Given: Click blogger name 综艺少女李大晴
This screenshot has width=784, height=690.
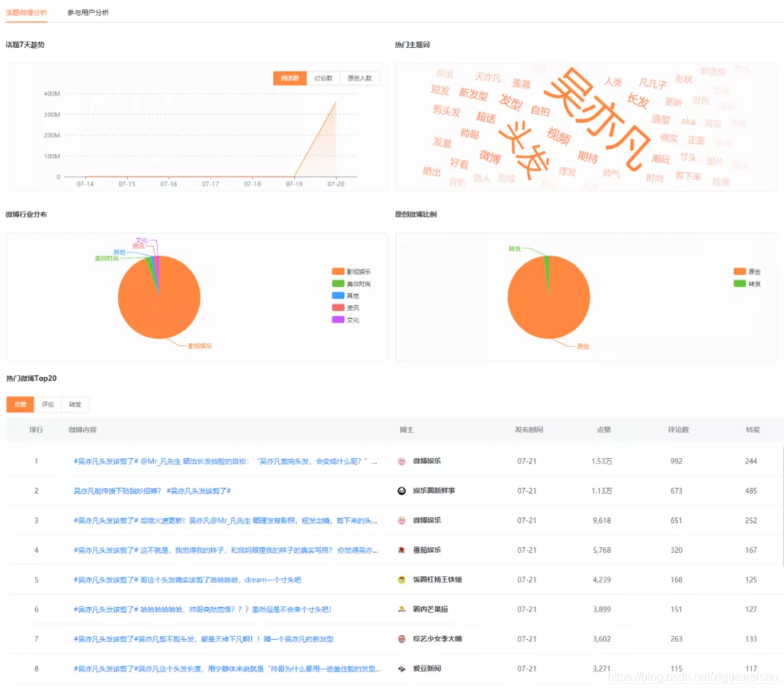Looking at the screenshot, I should [437, 639].
